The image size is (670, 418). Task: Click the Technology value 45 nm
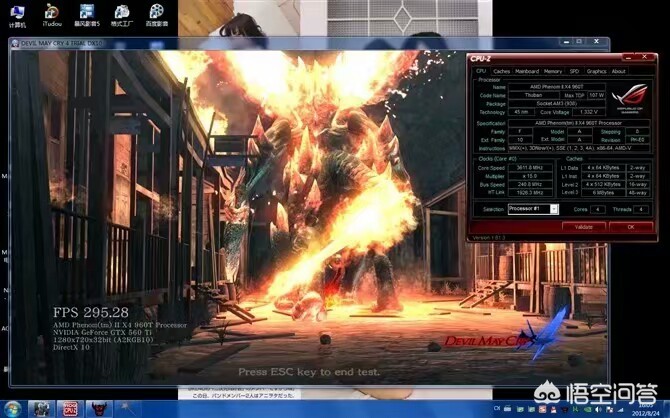coord(521,112)
